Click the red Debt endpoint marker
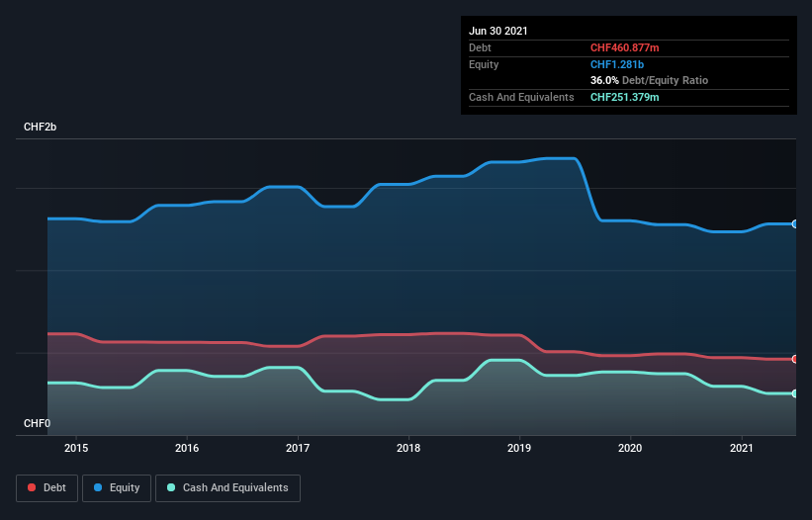Screen dimensions: 812x520 (x=794, y=359)
